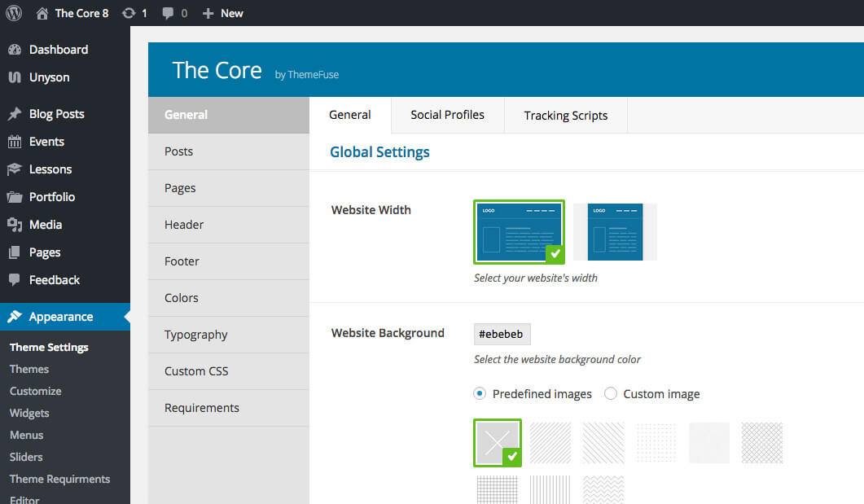Image resolution: width=864 pixels, height=504 pixels.
Task: Select the no-pattern background swatch
Action: (498, 443)
